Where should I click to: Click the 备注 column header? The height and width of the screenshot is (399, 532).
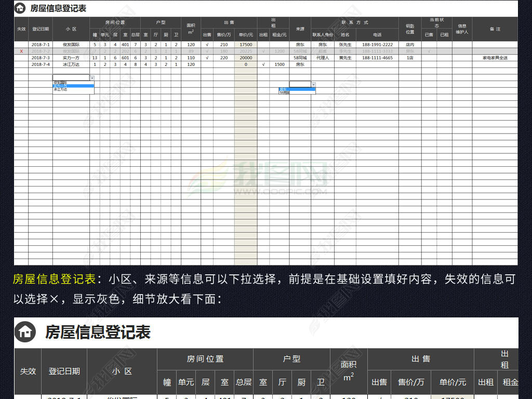(495, 29)
